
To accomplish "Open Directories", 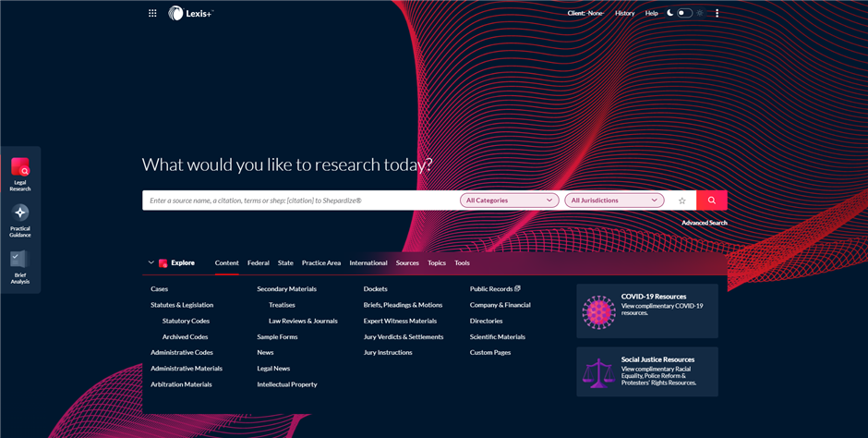I will (x=486, y=322).
